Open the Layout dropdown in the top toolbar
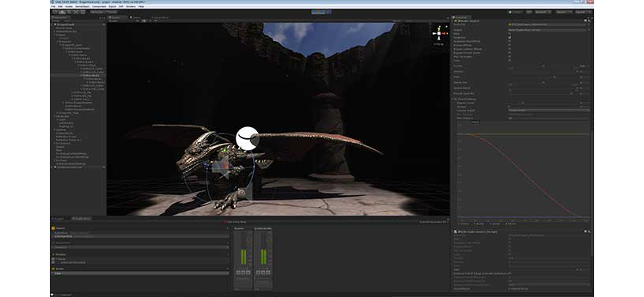The width and height of the screenshot is (644, 297). (x=584, y=12)
